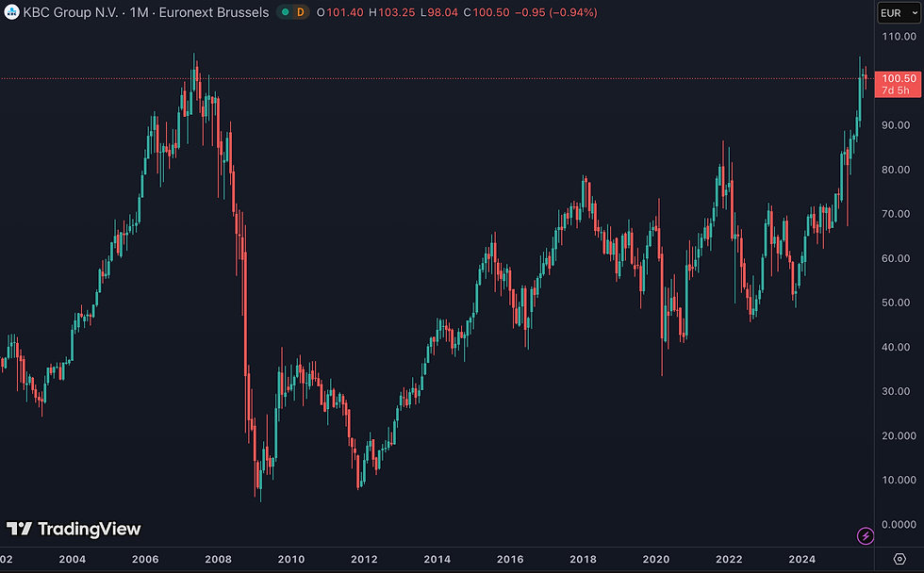Open the EUR currency dropdown
This screenshot has width=924, height=573.
899,12
